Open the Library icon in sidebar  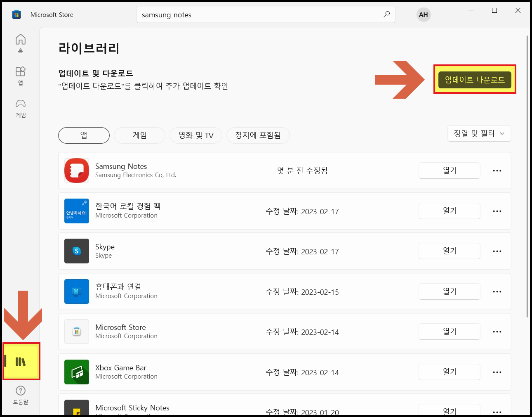tap(21, 362)
